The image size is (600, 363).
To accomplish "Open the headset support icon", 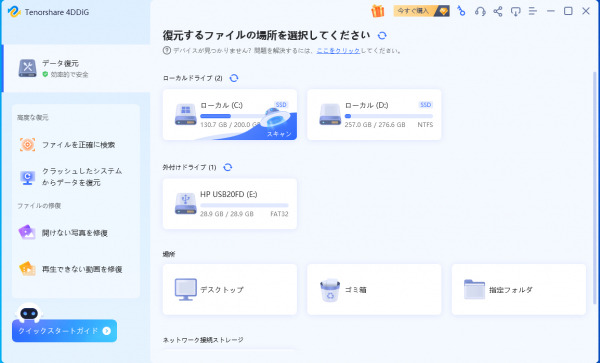I will [x=480, y=11].
